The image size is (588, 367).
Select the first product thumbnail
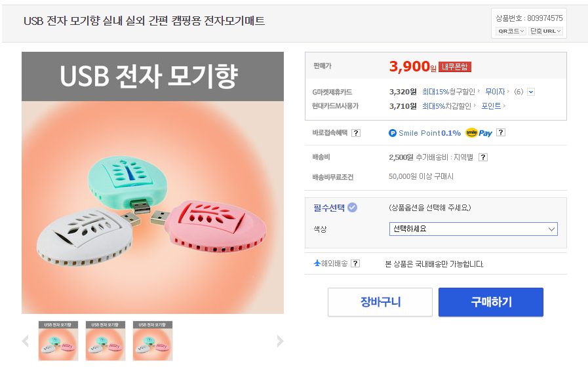point(58,341)
